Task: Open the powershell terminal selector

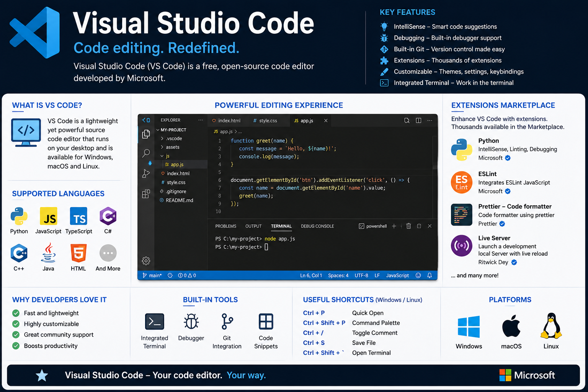Action: pos(373,226)
